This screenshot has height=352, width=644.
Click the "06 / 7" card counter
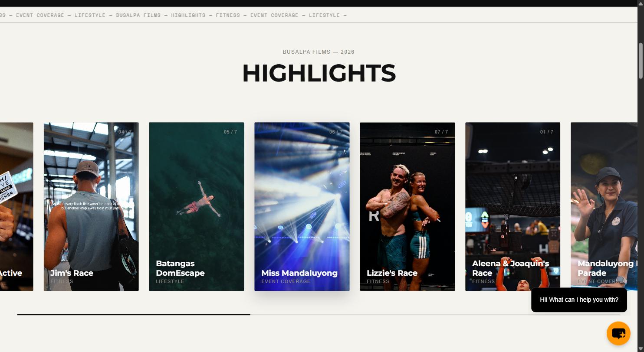(x=336, y=132)
